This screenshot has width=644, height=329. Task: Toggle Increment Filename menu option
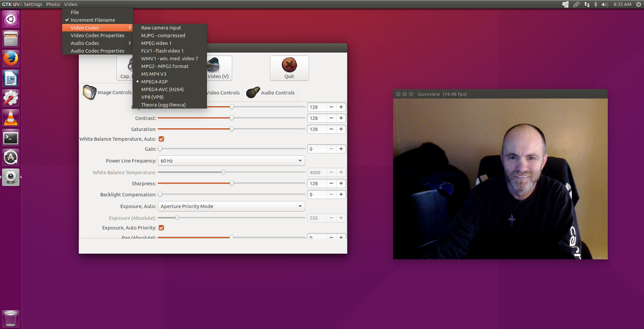(97, 20)
